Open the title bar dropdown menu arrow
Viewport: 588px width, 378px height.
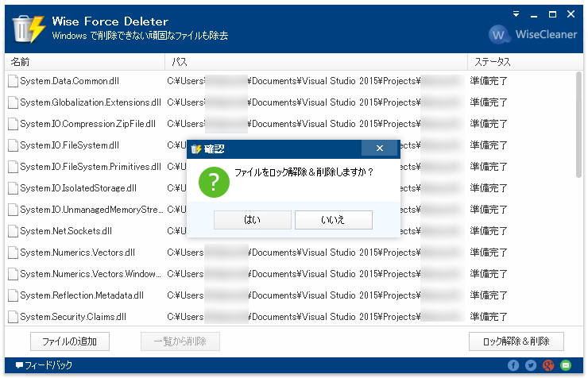pyautogui.click(x=516, y=14)
